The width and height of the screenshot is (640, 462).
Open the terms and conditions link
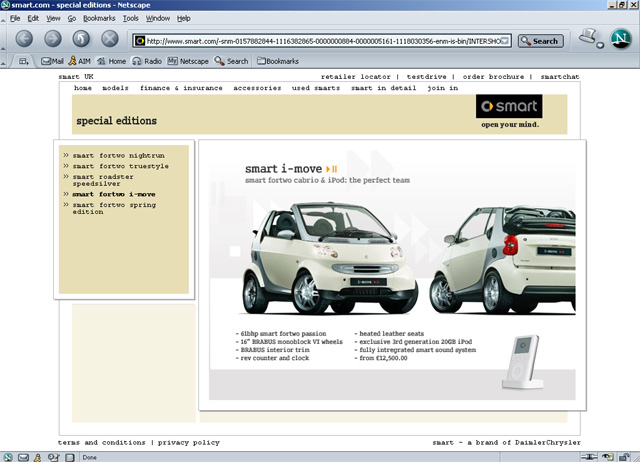coord(102,442)
